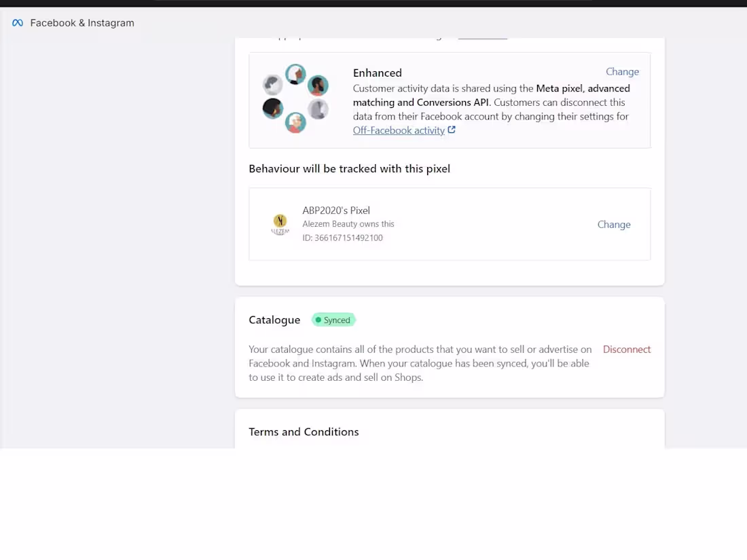Click the Enhanced data sharing avatars illustration
747x560 pixels.
(295, 98)
